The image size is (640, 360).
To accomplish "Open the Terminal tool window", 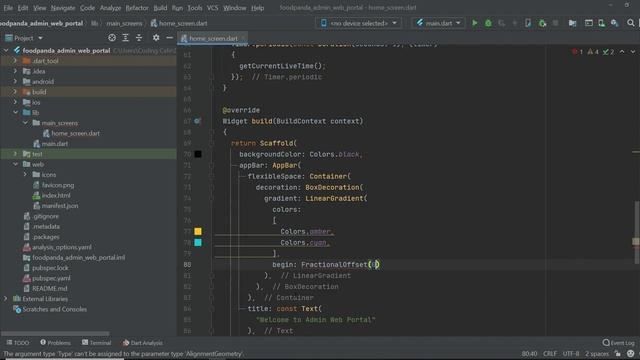I will [96, 343].
